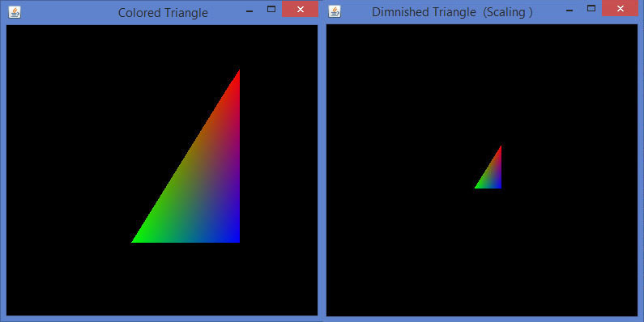The height and width of the screenshot is (322, 644).
Task: Minimize the Dimnished Triangle (Scaling) window
Action: click(x=569, y=11)
